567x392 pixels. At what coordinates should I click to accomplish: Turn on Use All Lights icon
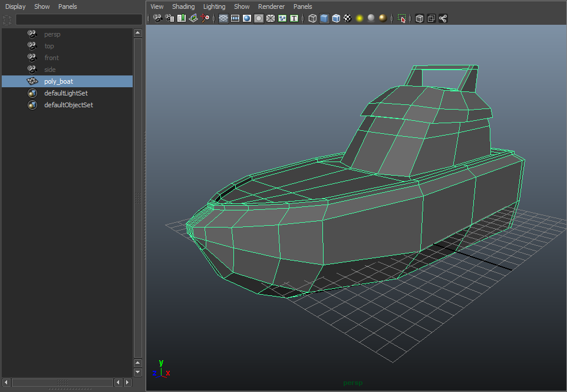[360, 18]
